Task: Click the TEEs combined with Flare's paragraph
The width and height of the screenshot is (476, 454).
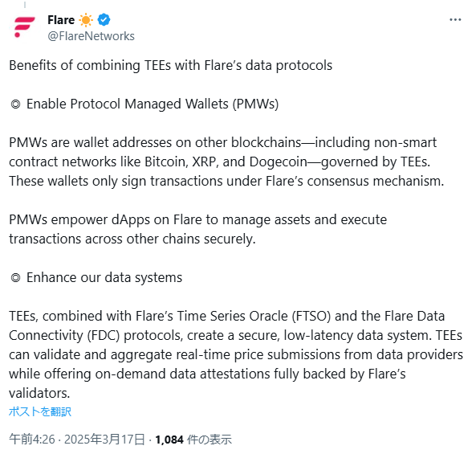Action: [236, 354]
